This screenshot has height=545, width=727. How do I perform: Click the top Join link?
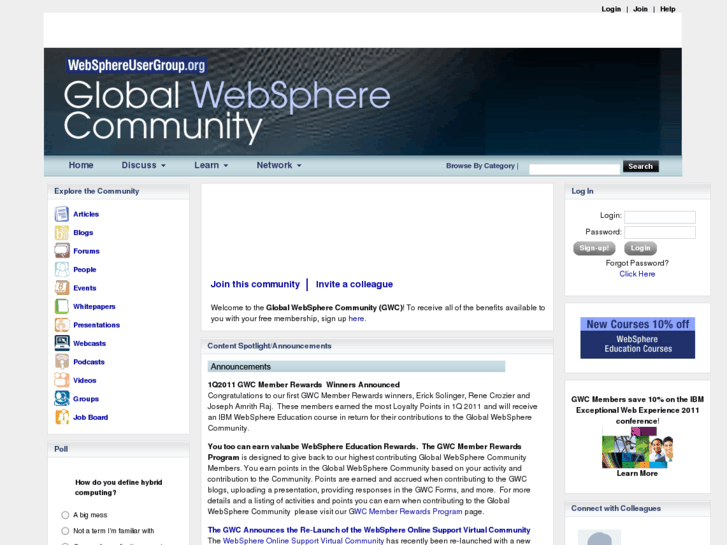coord(640,9)
